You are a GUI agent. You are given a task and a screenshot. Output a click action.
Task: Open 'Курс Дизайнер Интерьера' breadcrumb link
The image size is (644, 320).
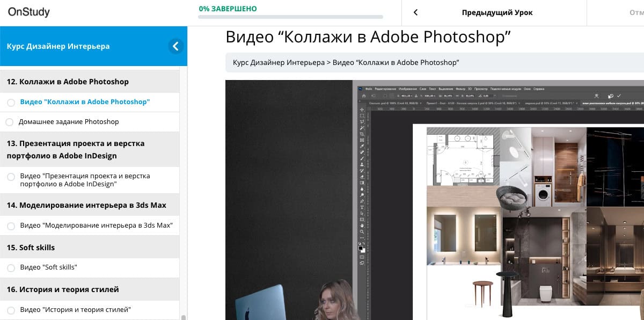pos(279,63)
